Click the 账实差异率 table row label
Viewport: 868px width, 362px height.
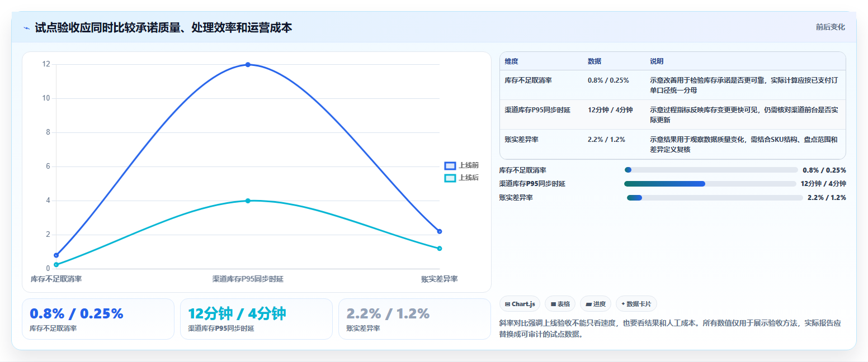pyautogui.click(x=521, y=139)
